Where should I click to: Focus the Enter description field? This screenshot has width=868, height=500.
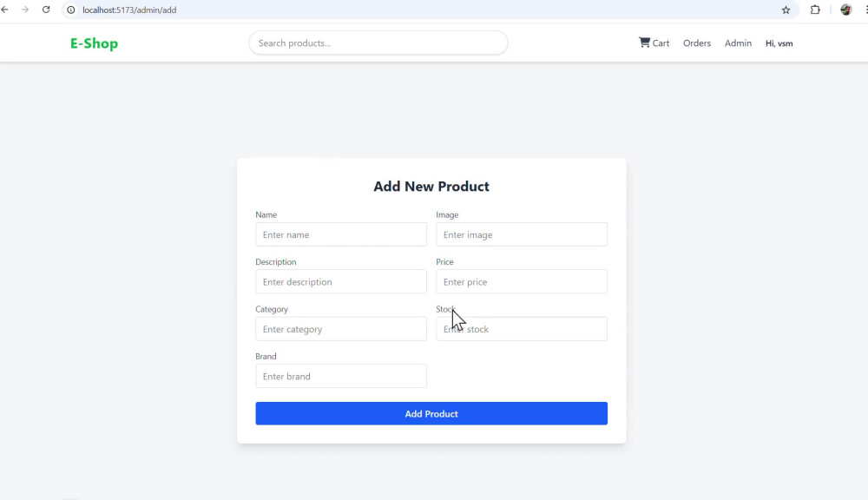click(x=341, y=282)
